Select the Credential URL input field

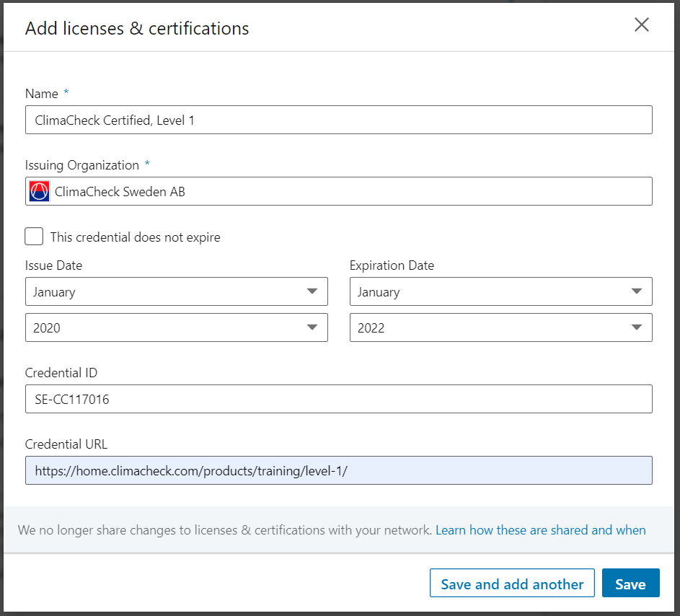click(x=339, y=470)
